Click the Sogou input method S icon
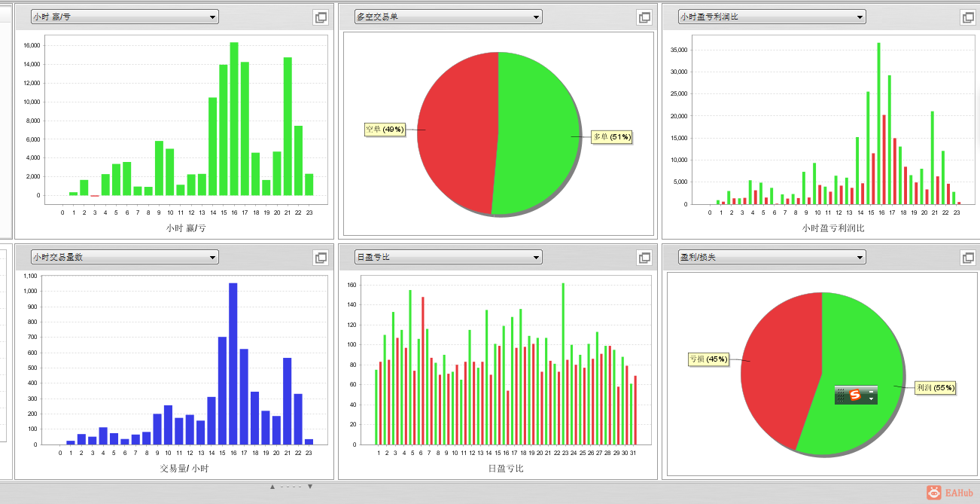This screenshot has height=504, width=980. [855, 395]
